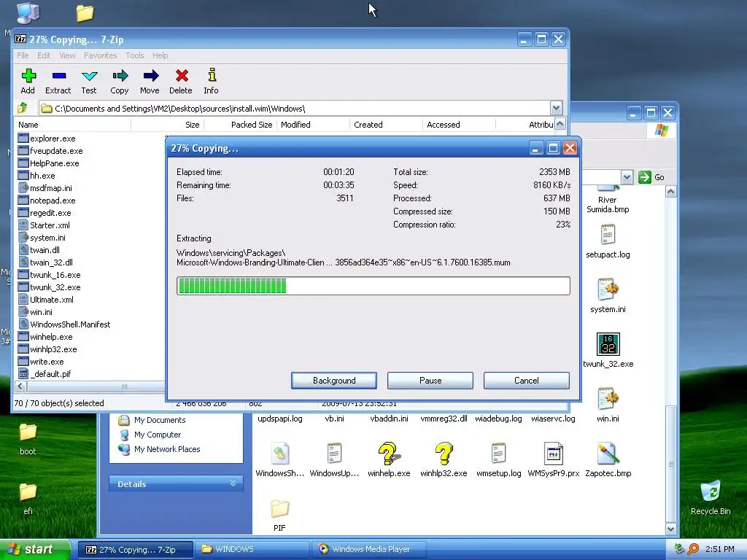Select WMSysPr9.prx in the Explorer window

[554, 459]
